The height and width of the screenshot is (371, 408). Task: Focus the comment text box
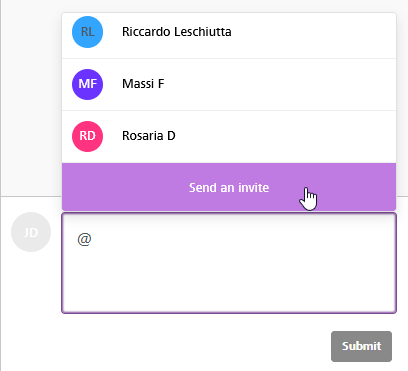229,263
